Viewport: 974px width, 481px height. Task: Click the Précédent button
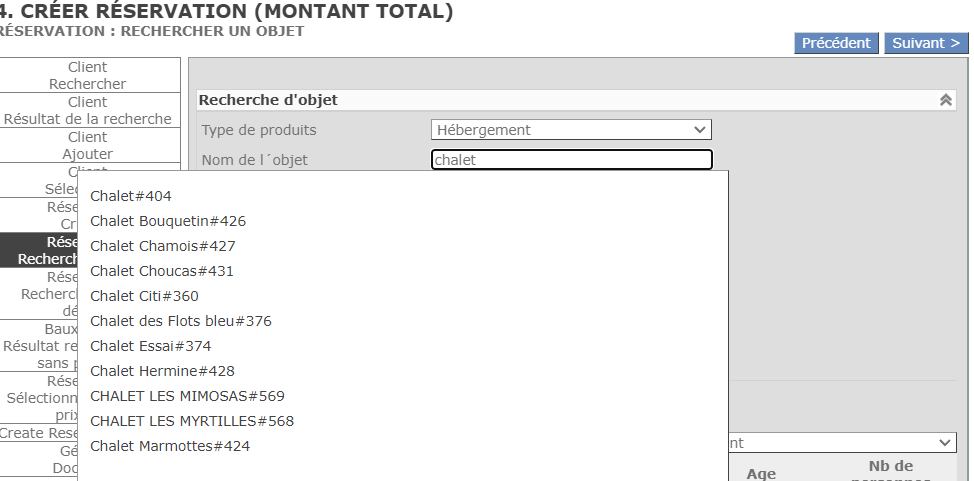[836, 43]
